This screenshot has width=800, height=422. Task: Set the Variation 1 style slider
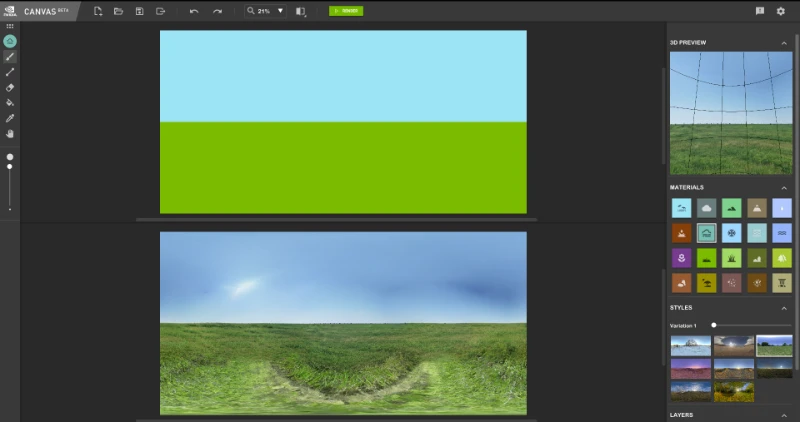coord(714,325)
